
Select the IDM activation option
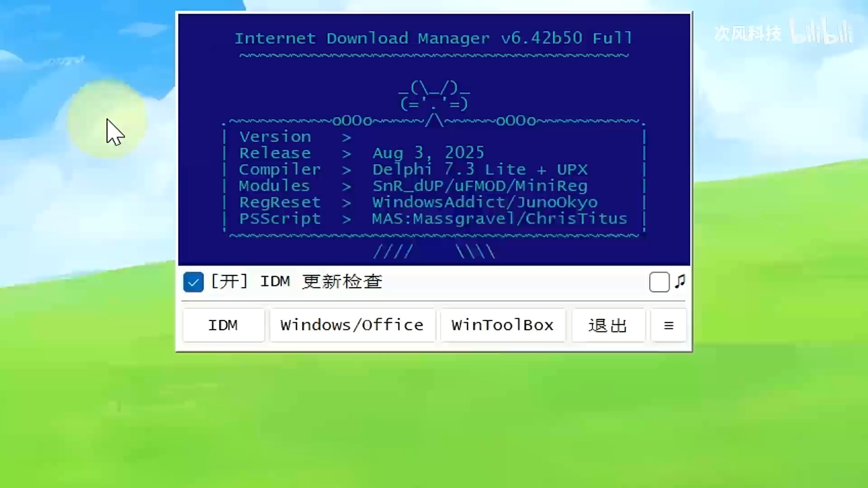(223, 325)
